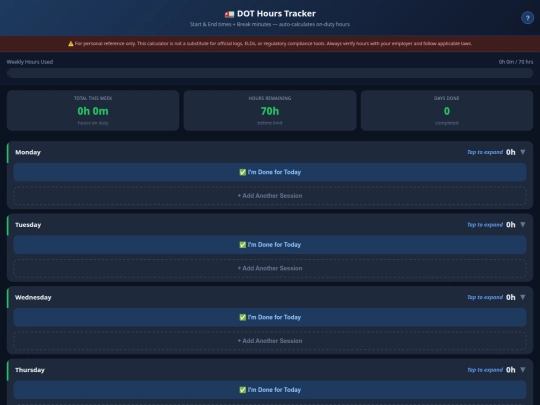This screenshot has height=405, width=540.
Task: Add another session under Tuesday
Action: point(270,268)
